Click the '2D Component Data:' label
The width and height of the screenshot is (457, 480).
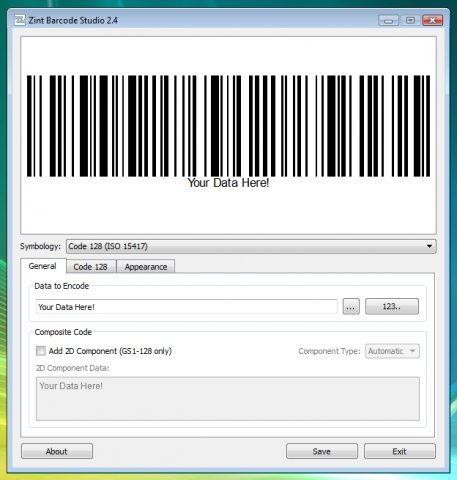coord(72,368)
